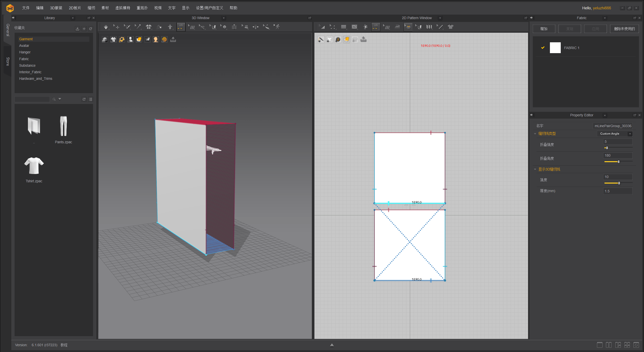Collapse the 显示3D缝纫线 section
The width and height of the screenshot is (644, 352).
click(535, 169)
